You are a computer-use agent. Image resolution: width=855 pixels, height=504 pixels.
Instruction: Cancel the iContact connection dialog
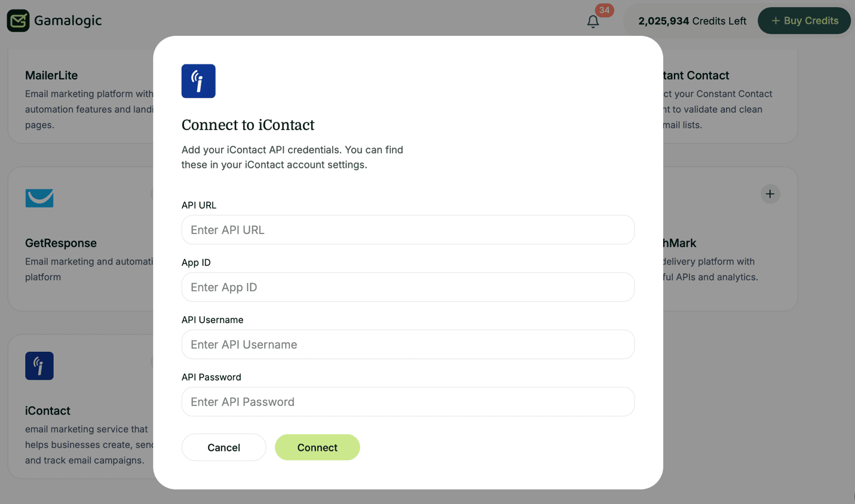click(x=223, y=447)
